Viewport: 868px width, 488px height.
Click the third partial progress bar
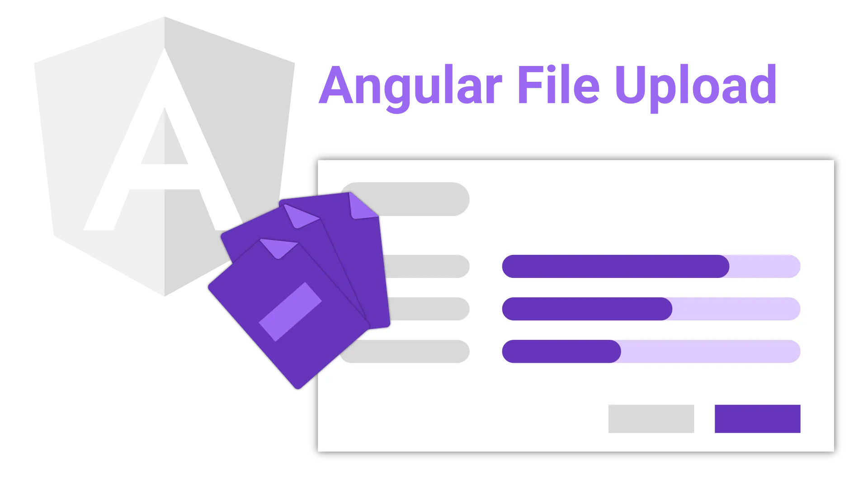650,352
